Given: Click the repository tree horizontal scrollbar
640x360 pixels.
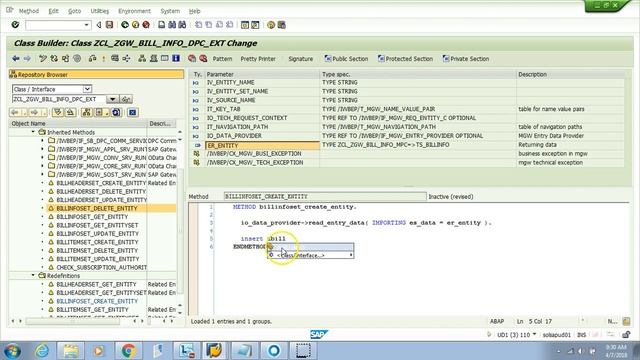Looking at the screenshot, I should coord(73,321).
